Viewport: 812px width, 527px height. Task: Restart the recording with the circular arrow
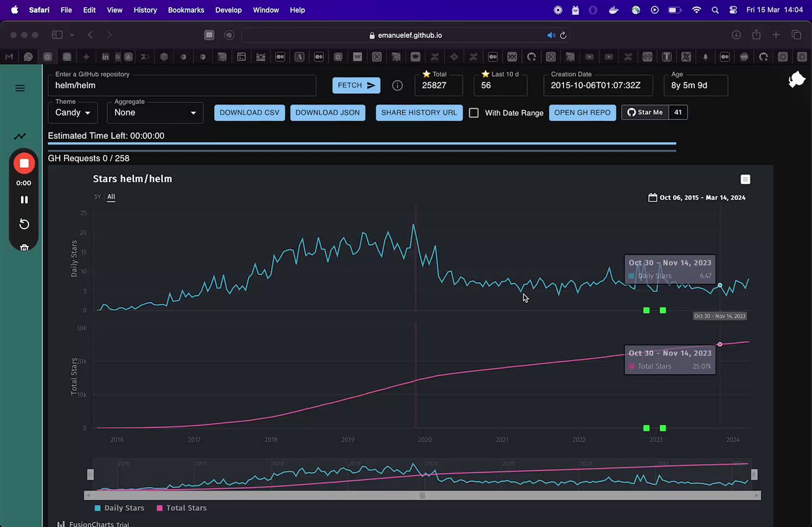tap(24, 224)
